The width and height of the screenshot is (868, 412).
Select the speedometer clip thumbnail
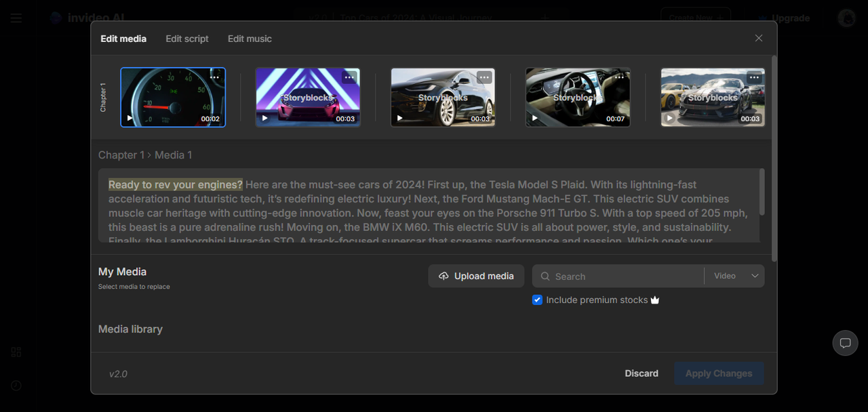173,98
